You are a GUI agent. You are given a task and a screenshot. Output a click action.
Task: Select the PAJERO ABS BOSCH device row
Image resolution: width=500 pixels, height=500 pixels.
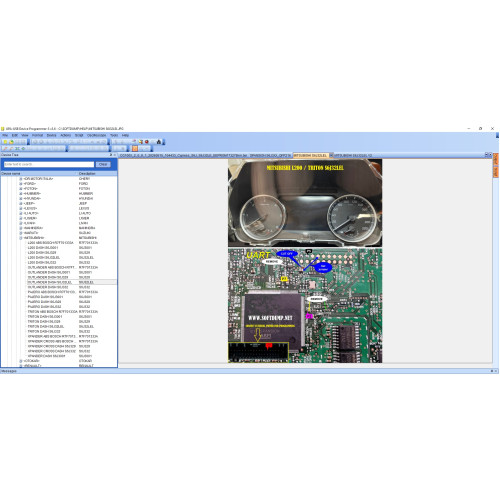click(72, 292)
